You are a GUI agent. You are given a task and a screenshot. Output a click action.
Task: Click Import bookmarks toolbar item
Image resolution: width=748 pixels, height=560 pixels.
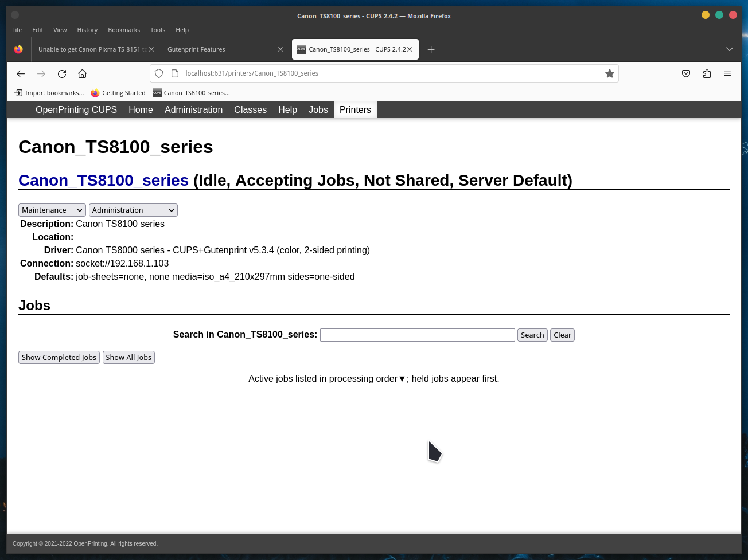tap(49, 93)
